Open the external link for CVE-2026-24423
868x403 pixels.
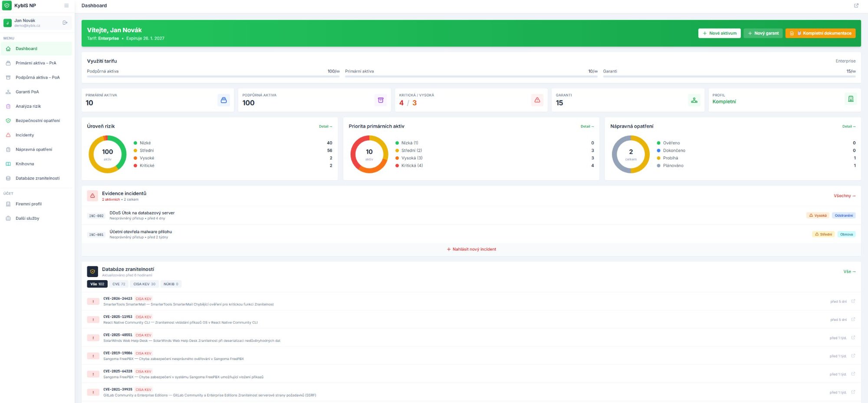tap(853, 301)
